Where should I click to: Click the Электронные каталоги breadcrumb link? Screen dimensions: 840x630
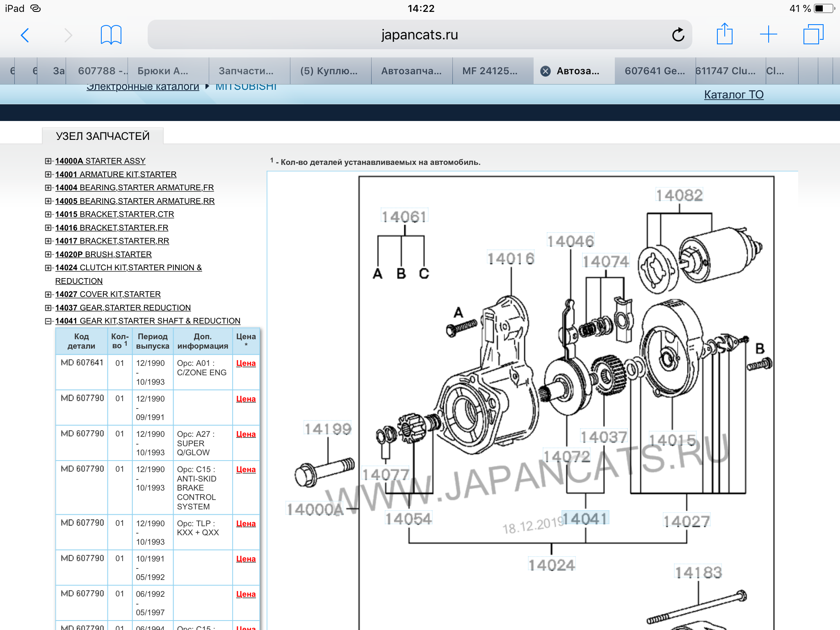143,87
